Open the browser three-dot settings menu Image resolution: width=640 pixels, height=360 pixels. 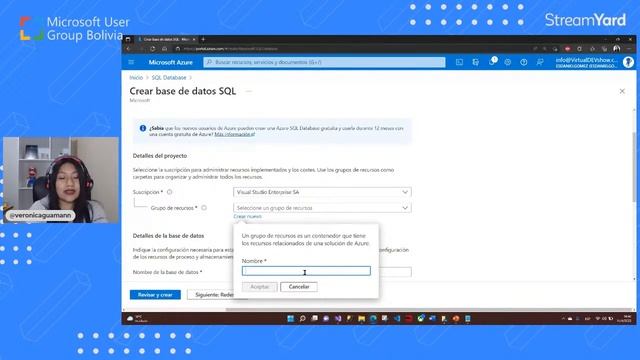tap(629, 49)
